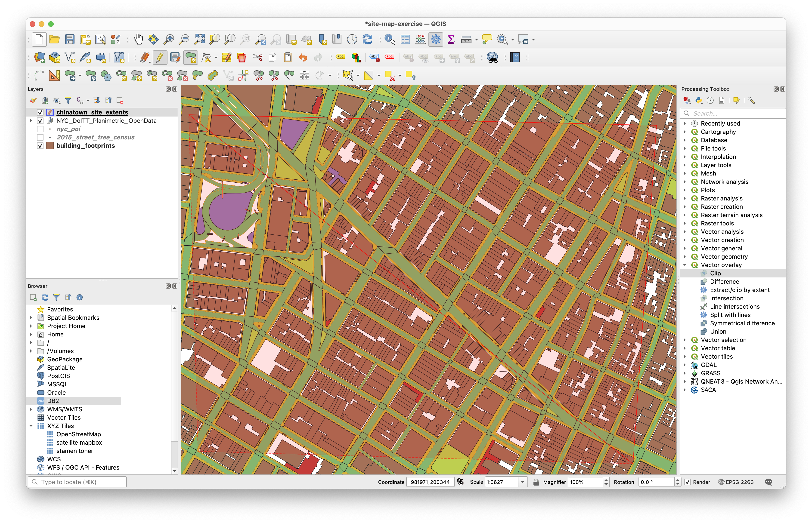
Task: Click the building_footprints brown color swatch
Action: [x=50, y=146]
